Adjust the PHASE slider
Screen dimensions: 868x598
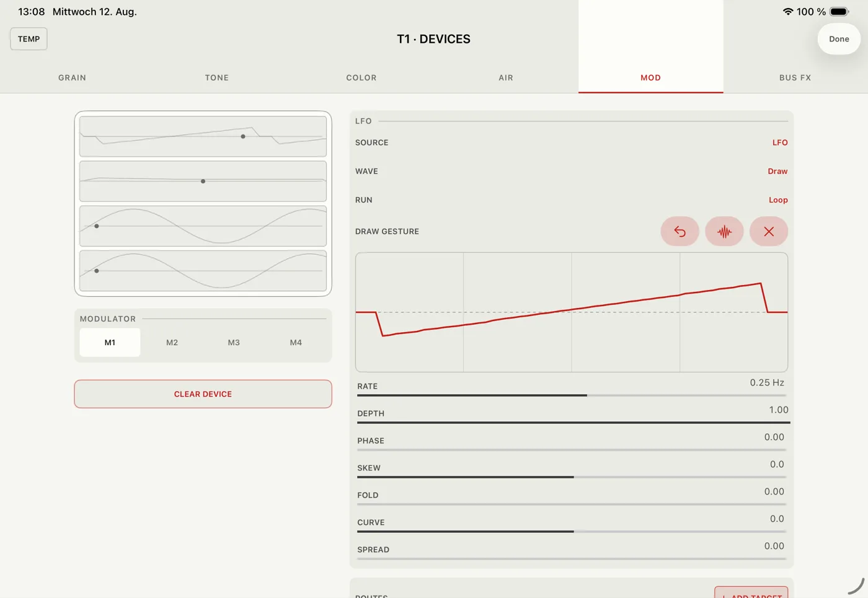click(x=572, y=449)
